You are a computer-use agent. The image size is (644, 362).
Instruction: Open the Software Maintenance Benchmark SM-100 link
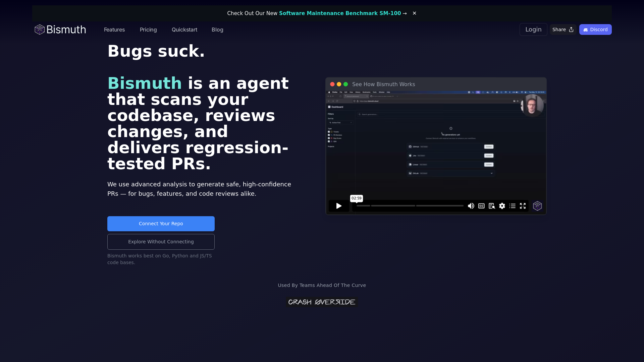pyautogui.click(x=340, y=13)
